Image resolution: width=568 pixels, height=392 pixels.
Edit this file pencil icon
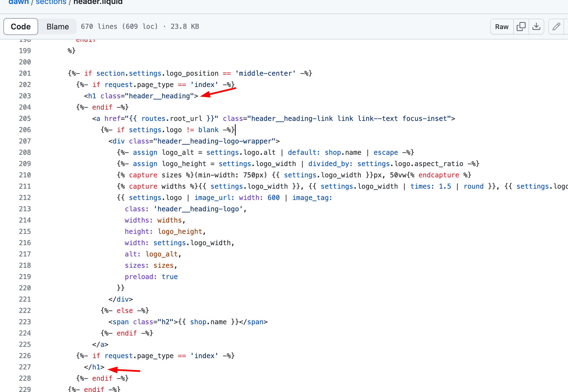556,27
